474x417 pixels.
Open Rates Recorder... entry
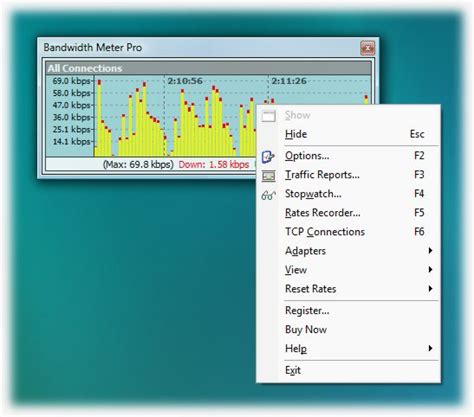point(348,213)
